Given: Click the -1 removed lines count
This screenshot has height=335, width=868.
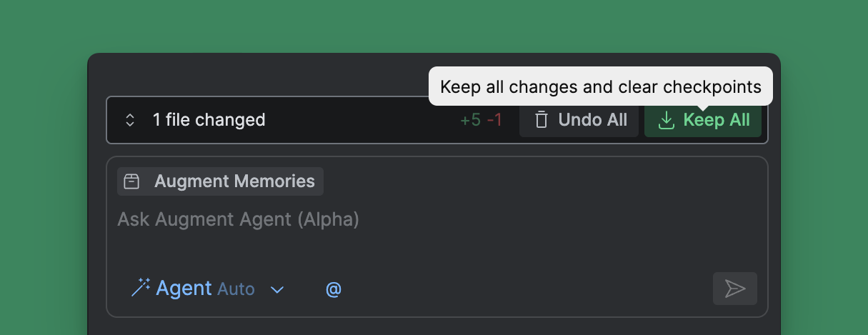Looking at the screenshot, I should tap(494, 120).
